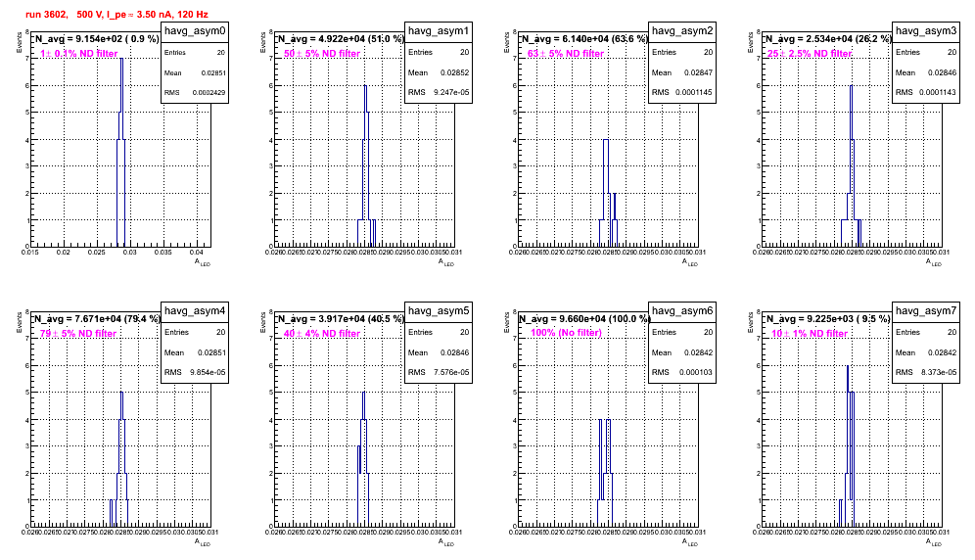
Task: Click the N_avg = 9.154e+02 title
Action: point(96,38)
